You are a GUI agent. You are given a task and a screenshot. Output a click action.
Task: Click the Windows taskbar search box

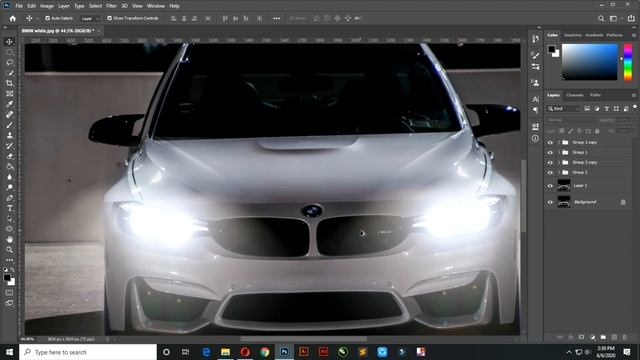point(88,352)
